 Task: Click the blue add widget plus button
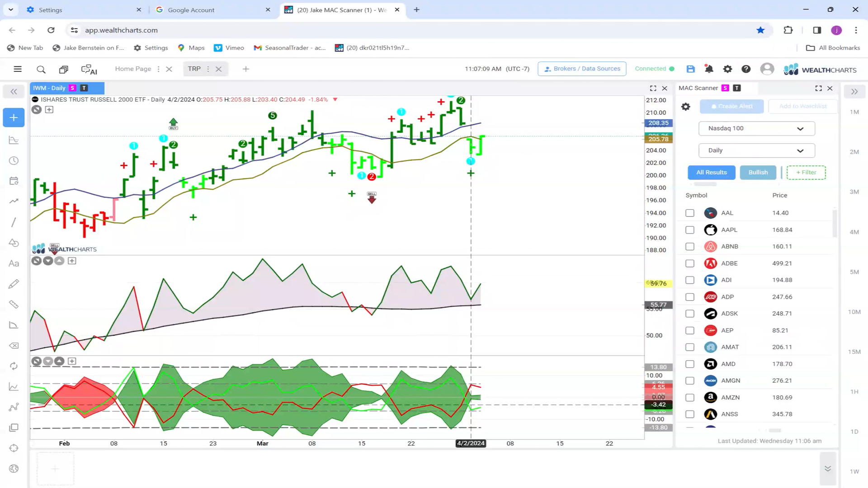click(x=14, y=117)
